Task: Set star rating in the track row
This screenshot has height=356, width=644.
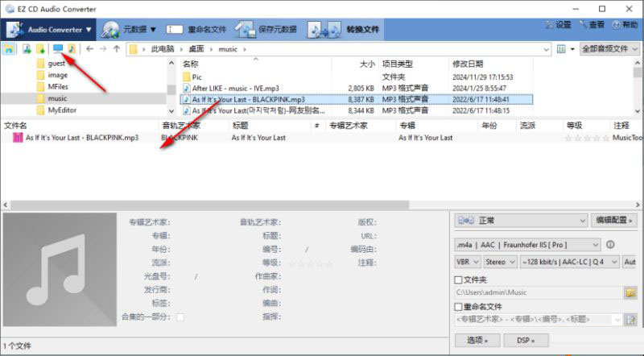Action: point(587,138)
